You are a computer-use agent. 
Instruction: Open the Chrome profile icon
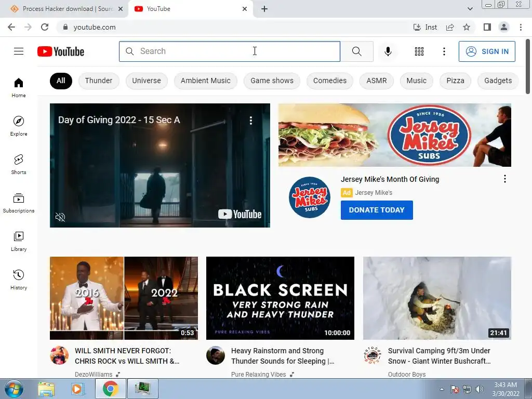(504, 27)
